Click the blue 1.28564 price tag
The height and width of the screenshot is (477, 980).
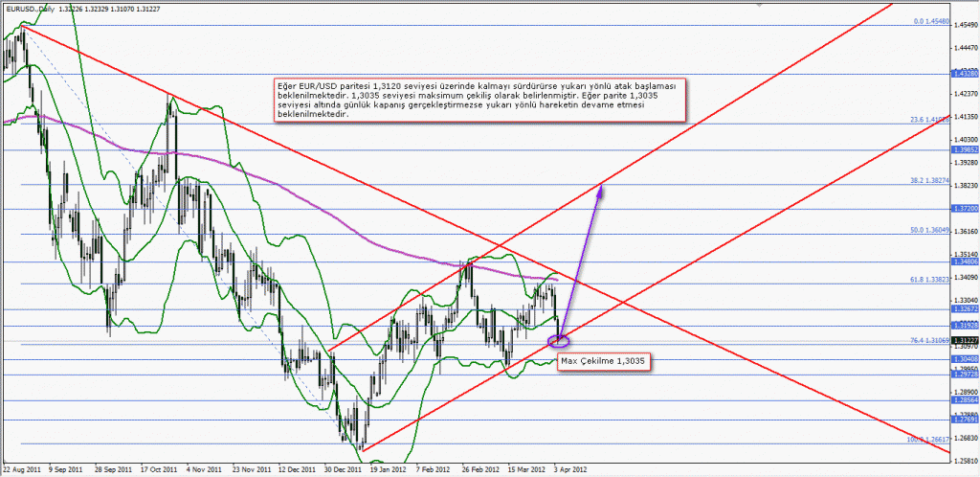point(966,399)
